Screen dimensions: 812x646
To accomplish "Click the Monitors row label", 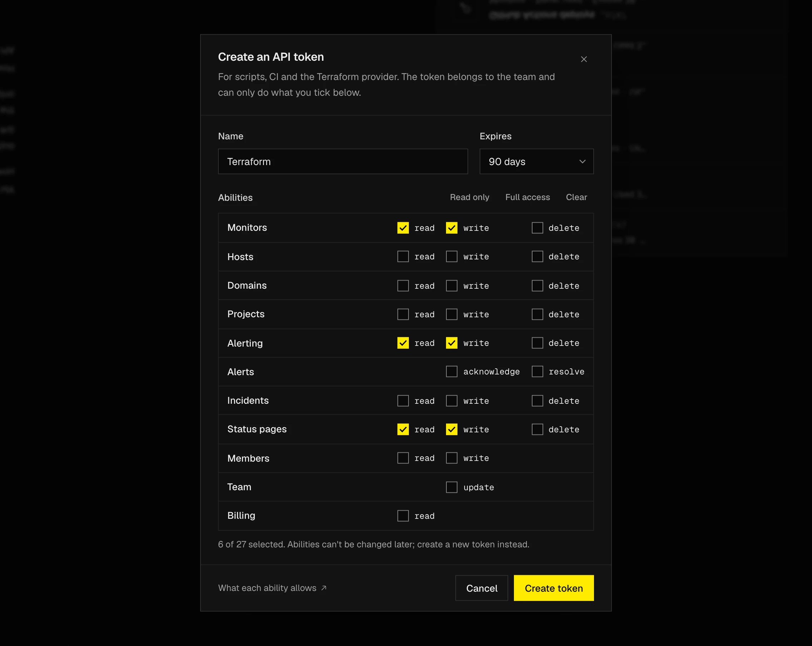I will 247,228.
